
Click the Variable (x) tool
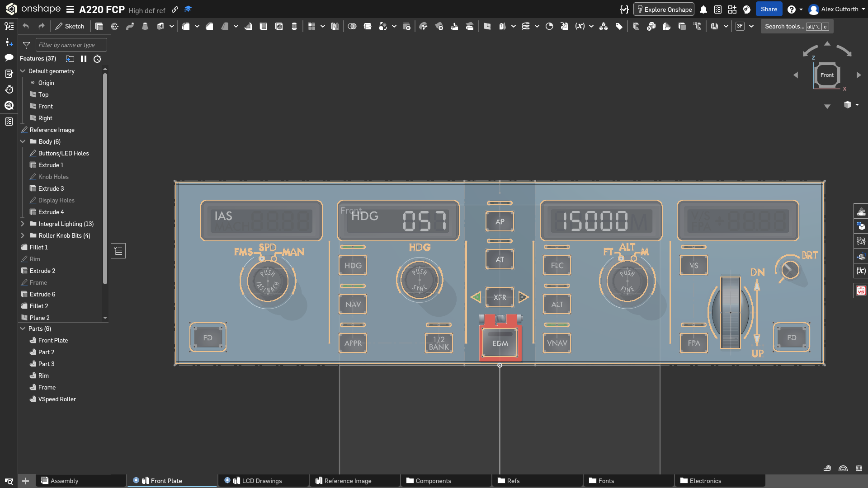coord(580,27)
